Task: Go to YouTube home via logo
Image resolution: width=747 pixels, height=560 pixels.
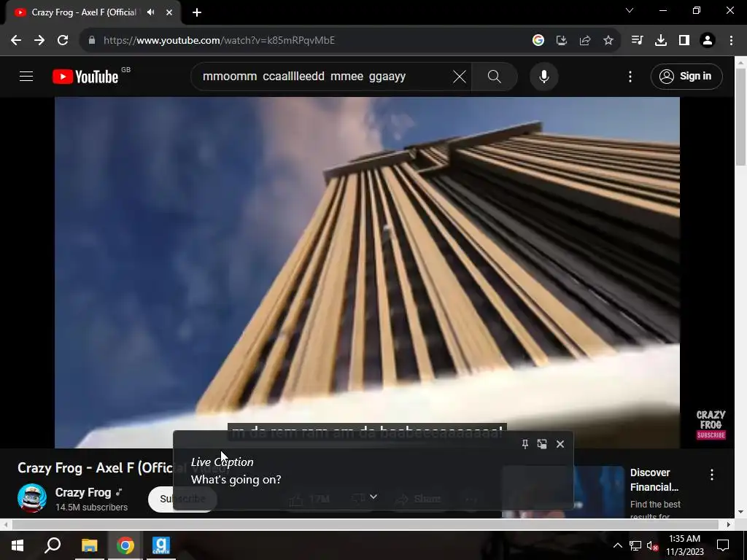Action: coord(85,77)
